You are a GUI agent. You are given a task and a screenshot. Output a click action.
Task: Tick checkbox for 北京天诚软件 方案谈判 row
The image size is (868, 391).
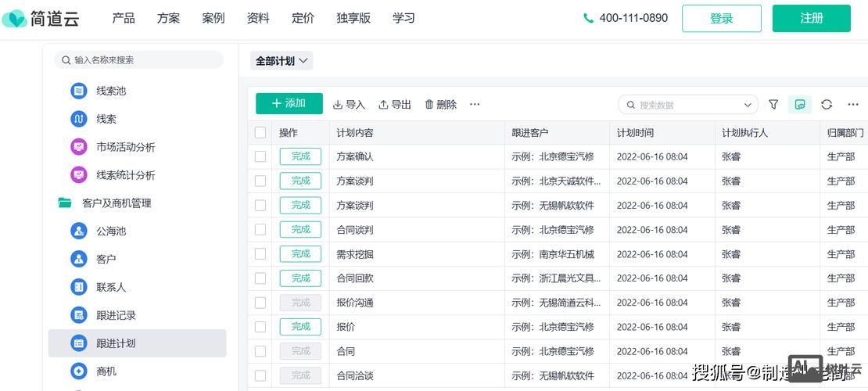(260, 181)
